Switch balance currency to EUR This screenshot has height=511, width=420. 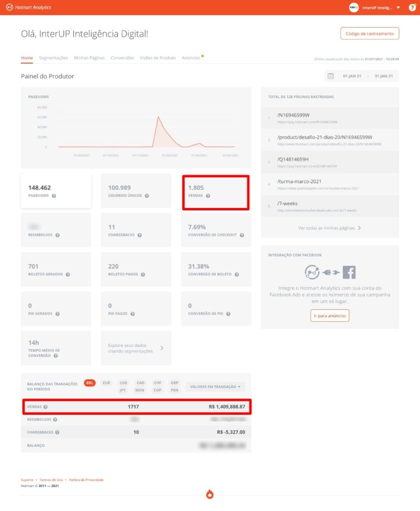point(106,383)
